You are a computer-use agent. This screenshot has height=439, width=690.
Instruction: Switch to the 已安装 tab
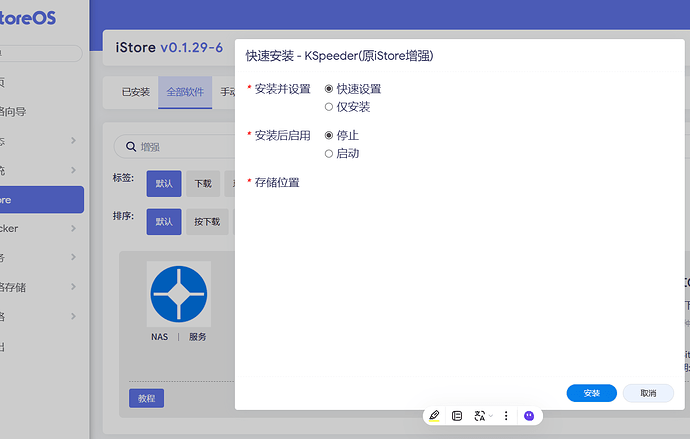pos(135,92)
